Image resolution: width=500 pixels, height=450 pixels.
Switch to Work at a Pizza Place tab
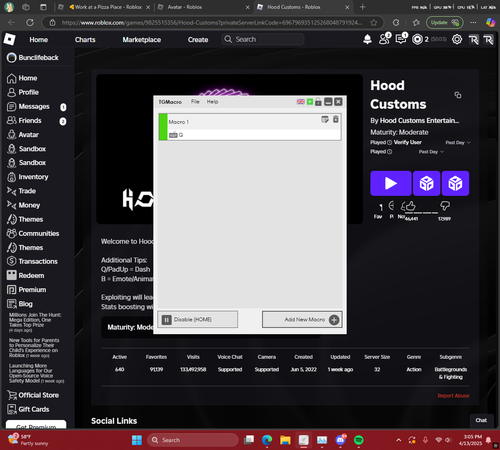[105, 7]
